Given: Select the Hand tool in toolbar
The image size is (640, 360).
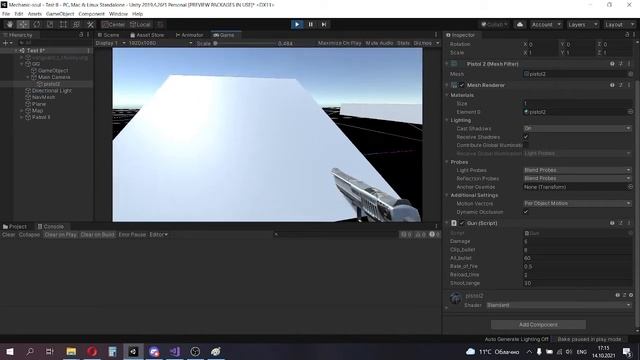Looking at the screenshot, I should tap(10, 24).
